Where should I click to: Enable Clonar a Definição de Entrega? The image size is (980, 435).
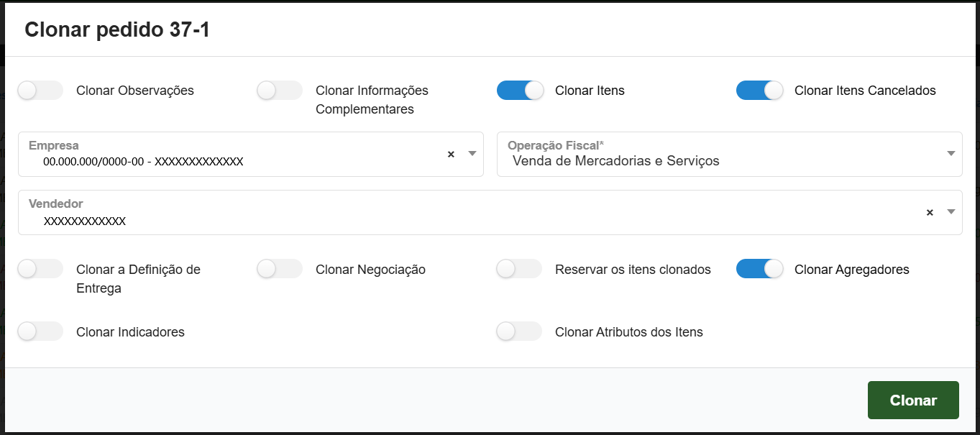(40, 268)
